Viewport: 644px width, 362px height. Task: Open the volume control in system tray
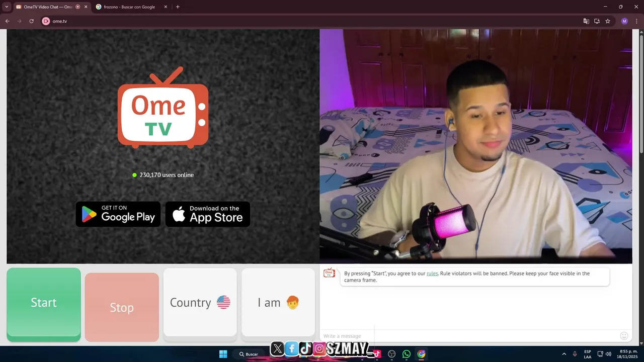[608, 354]
